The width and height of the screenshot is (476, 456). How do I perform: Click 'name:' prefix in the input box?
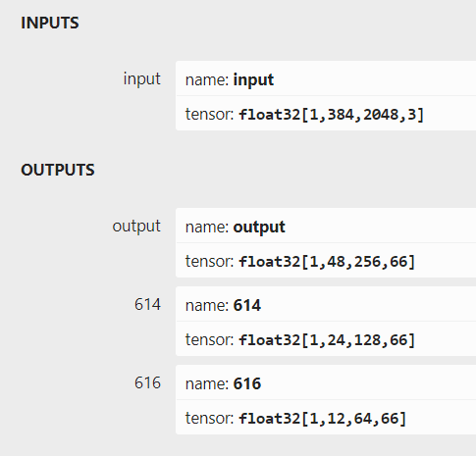click(207, 80)
